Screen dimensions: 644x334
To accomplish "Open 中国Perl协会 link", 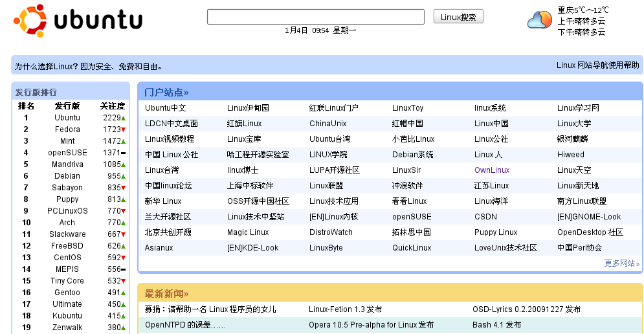I will tap(579, 248).
